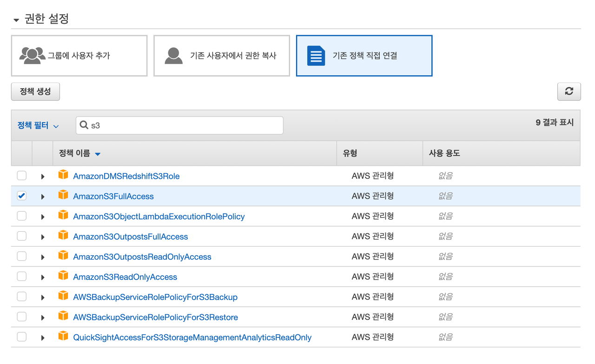Check the QuickSightAccessForS3StorageManagementAnalyticsReadOnly checkbox
This screenshot has width=595, height=364.
pos(22,337)
